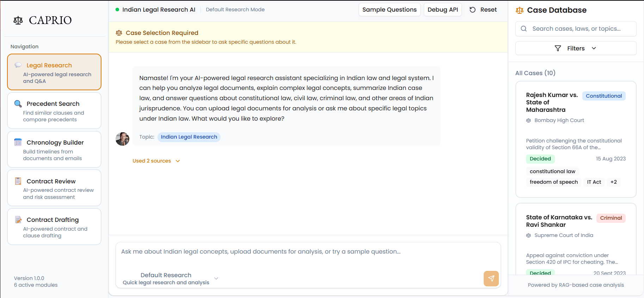Click the Case Database scales icon
Viewport: 644px width, 298px height.
(x=520, y=10)
